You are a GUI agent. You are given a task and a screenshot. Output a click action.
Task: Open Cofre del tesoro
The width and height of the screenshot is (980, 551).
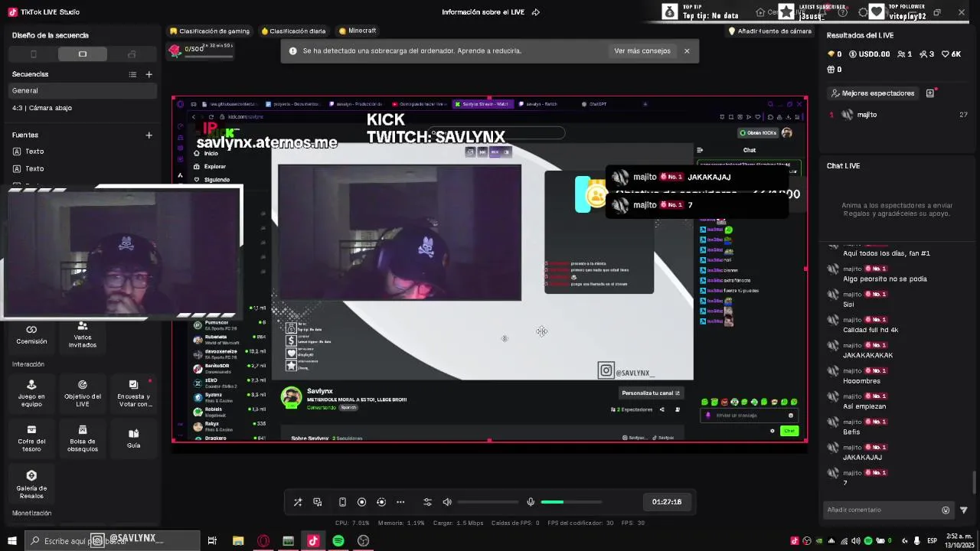point(31,438)
